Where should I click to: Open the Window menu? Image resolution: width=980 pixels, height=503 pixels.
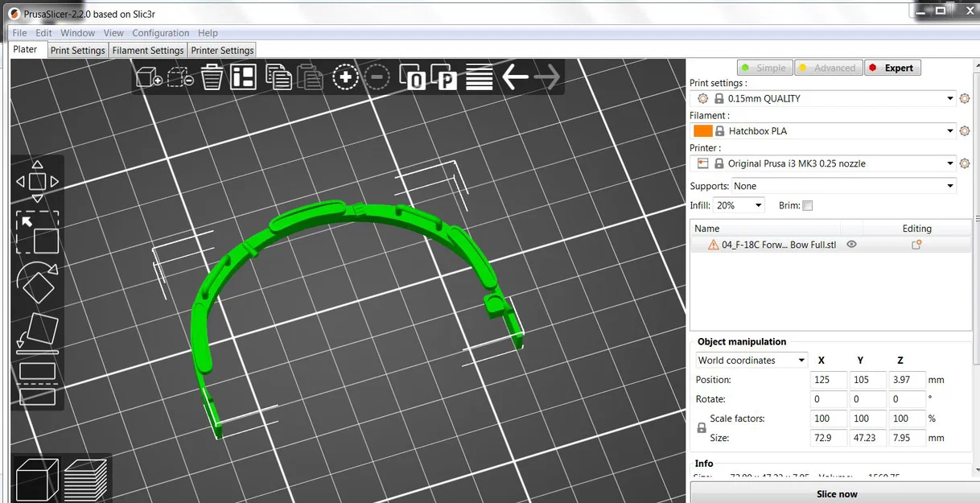[x=77, y=33]
